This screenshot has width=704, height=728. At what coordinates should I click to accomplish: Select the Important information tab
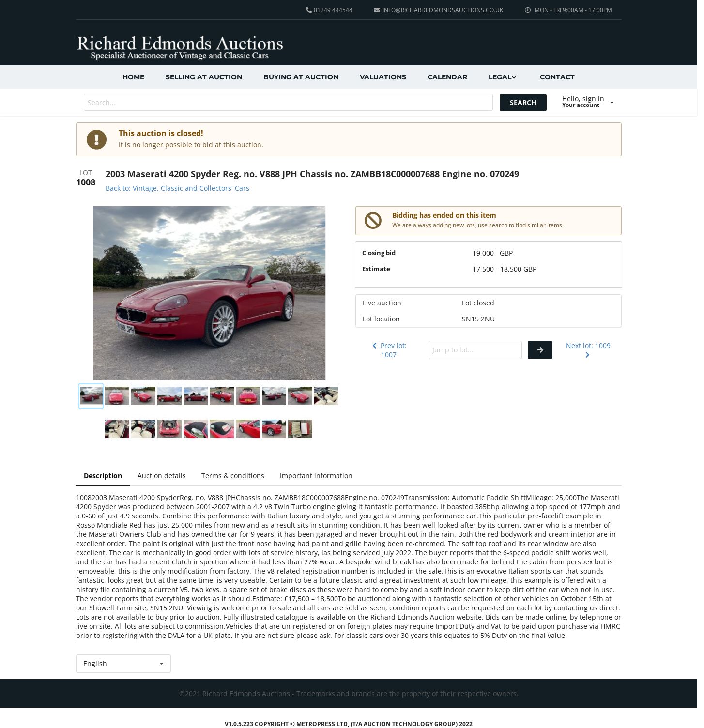coord(316,476)
